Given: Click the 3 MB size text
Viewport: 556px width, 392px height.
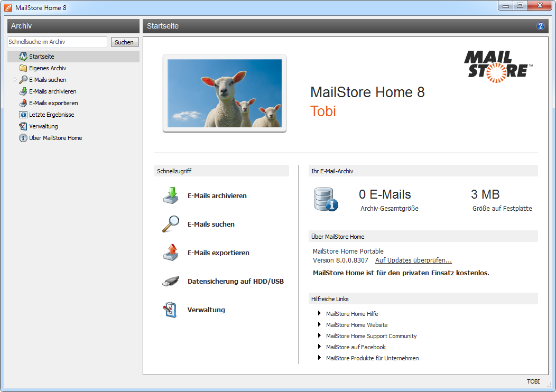Looking at the screenshot, I should [x=485, y=194].
